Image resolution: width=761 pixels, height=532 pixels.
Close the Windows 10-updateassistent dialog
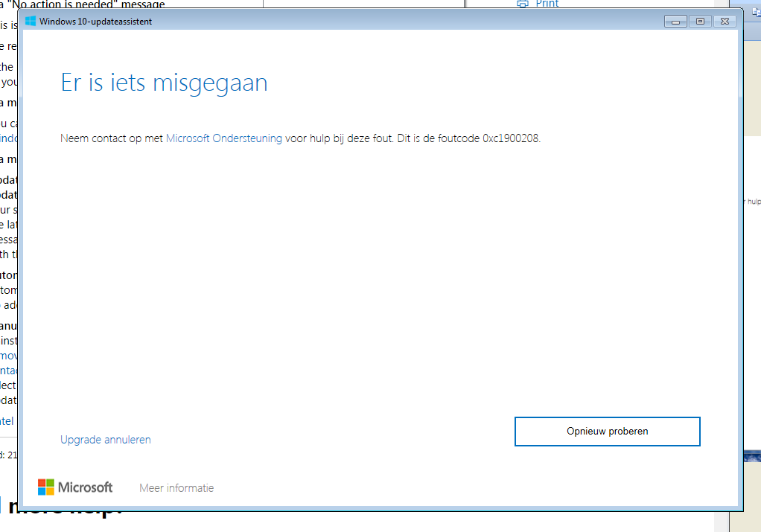725,22
